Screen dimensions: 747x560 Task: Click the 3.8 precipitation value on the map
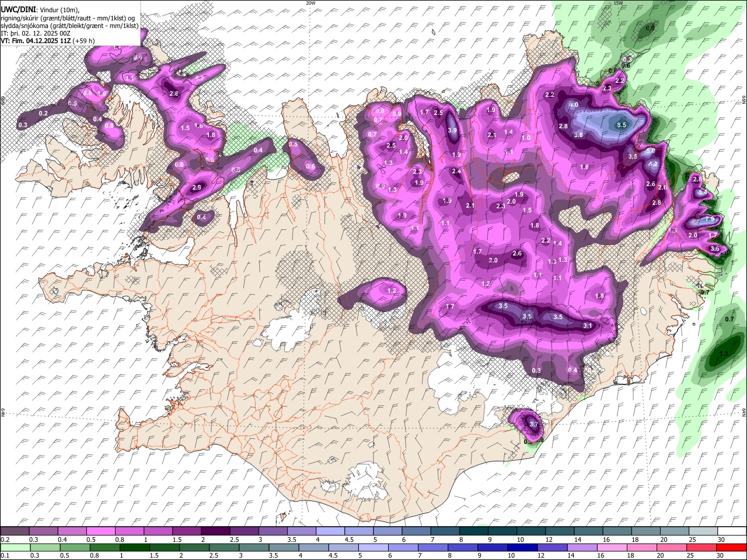[x=578, y=135]
